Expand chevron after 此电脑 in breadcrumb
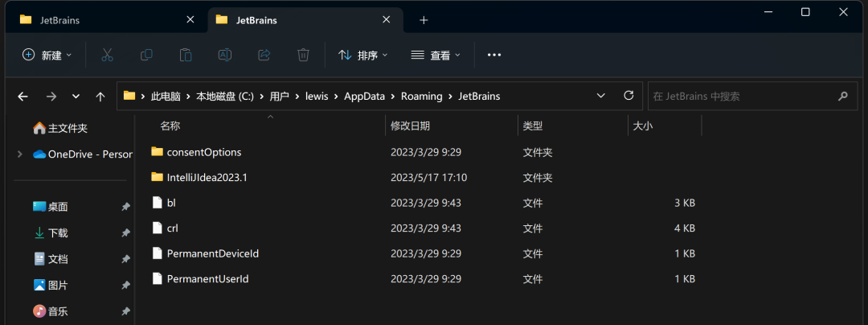868x325 pixels. [189, 97]
